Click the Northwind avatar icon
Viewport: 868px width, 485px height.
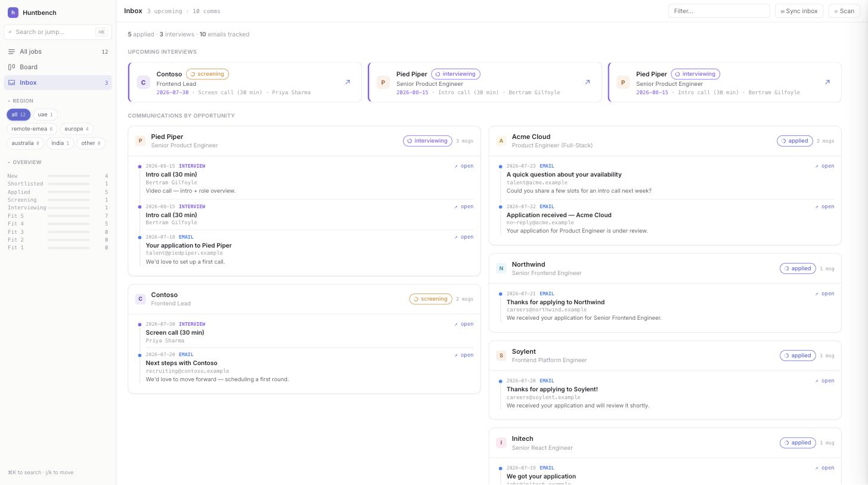point(501,268)
